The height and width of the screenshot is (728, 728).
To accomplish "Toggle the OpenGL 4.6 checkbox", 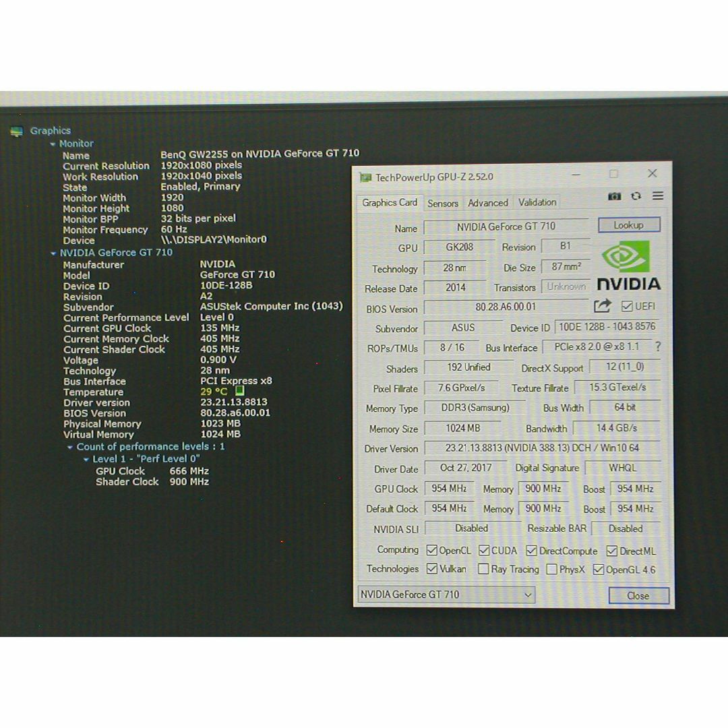I will tap(598, 569).
